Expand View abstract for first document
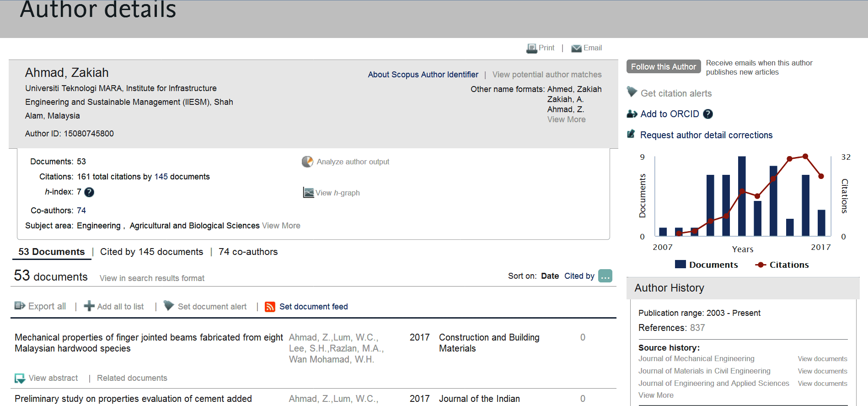868x406 pixels. (x=53, y=378)
